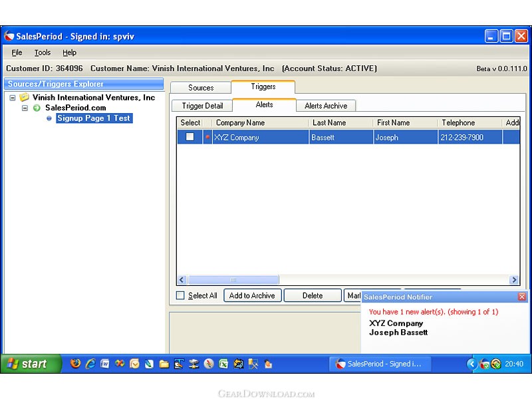Select the Triggers tab

(263, 86)
